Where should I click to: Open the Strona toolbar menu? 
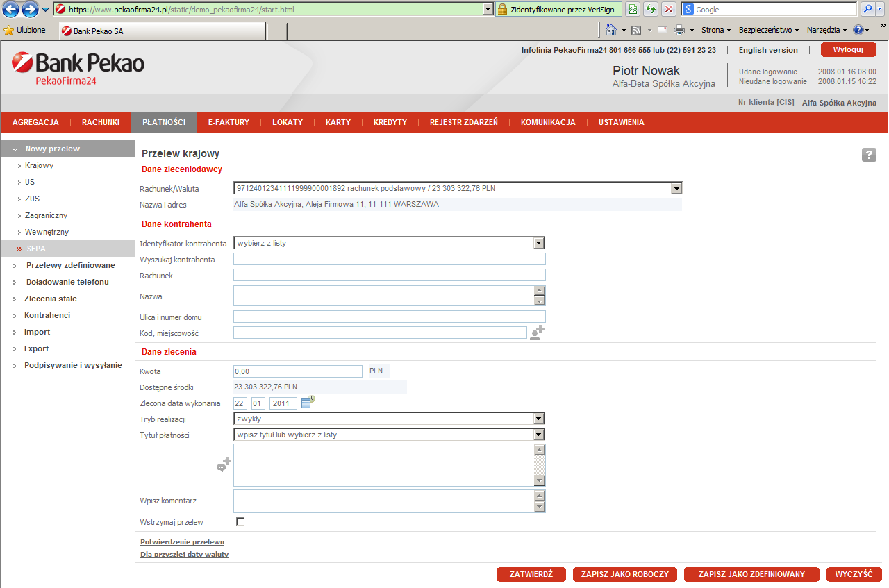tap(716, 30)
